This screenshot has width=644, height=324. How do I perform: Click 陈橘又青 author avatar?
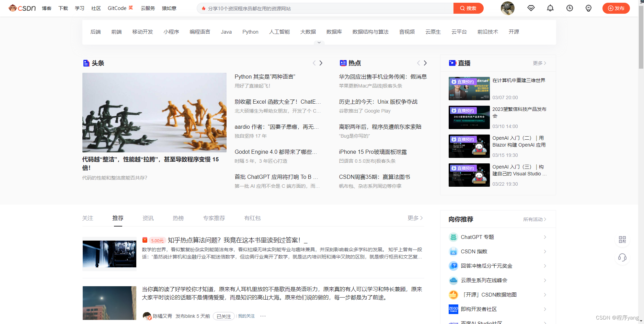(x=147, y=316)
